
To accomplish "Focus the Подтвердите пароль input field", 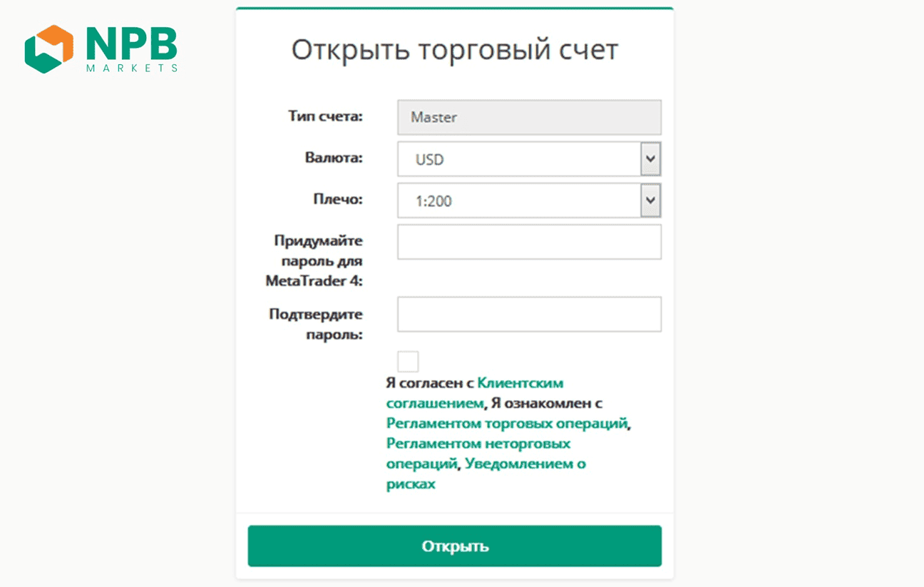I will coord(528,315).
